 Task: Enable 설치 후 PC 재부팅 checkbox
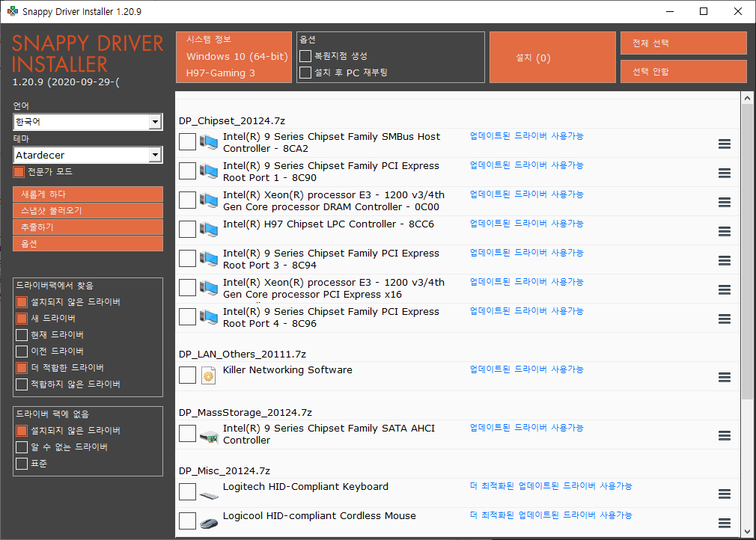point(305,73)
